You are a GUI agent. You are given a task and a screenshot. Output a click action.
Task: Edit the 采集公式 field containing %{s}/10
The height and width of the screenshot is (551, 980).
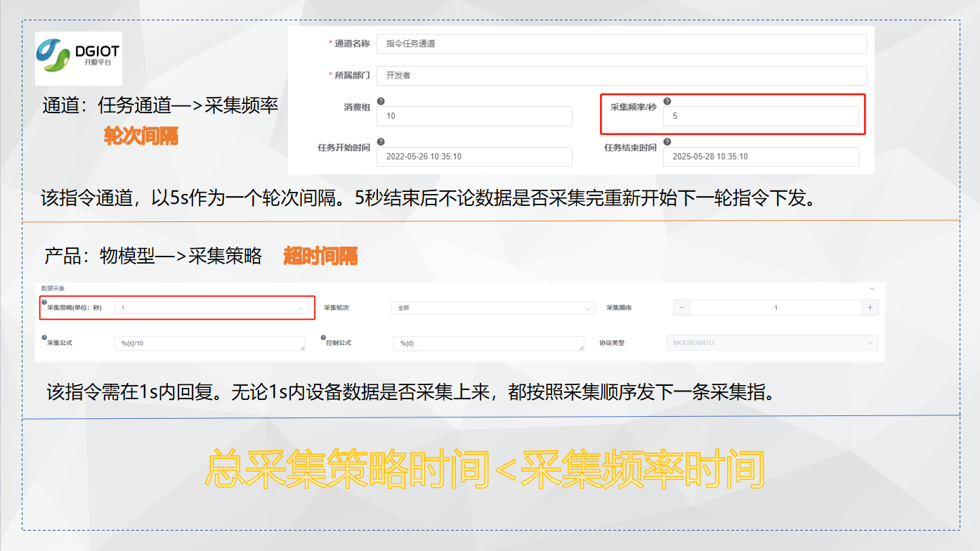point(211,342)
